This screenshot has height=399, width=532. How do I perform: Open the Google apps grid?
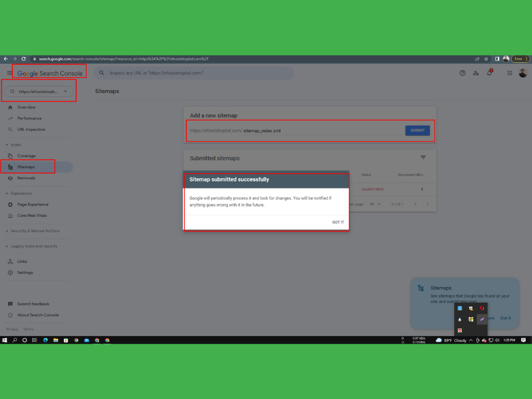click(510, 73)
